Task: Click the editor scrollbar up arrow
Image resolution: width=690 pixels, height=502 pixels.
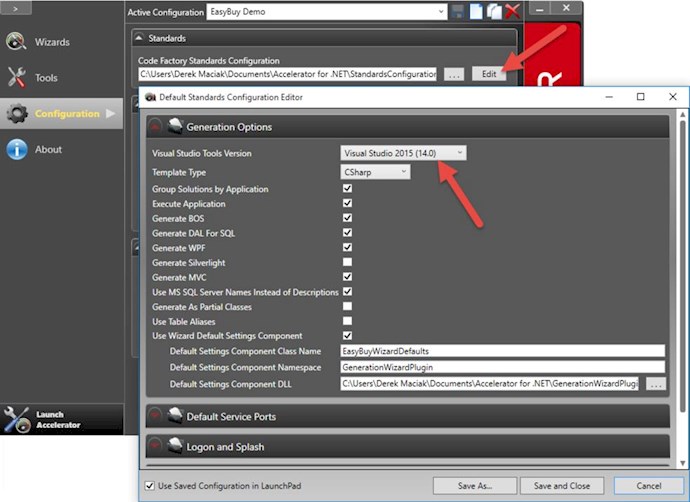Action: tap(683, 114)
